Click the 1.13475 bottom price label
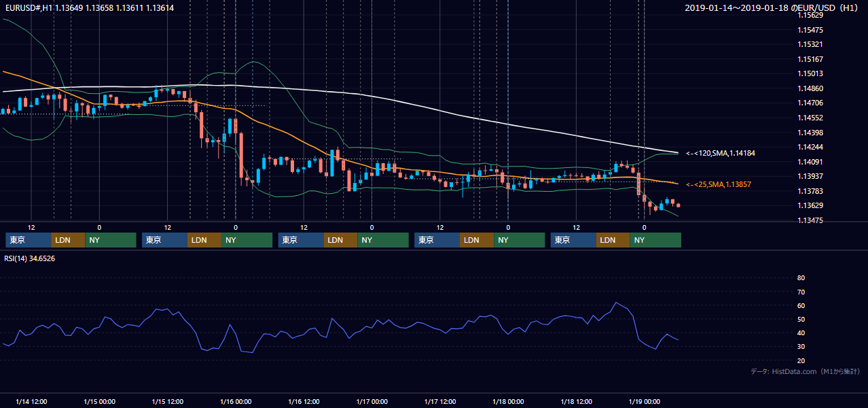868x408 pixels. [x=811, y=220]
